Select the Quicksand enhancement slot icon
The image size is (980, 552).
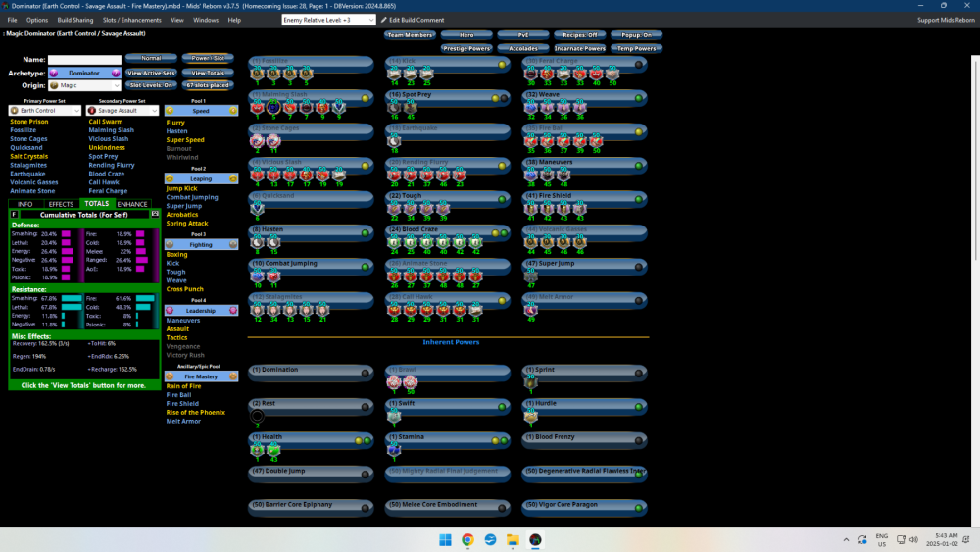[x=257, y=209]
